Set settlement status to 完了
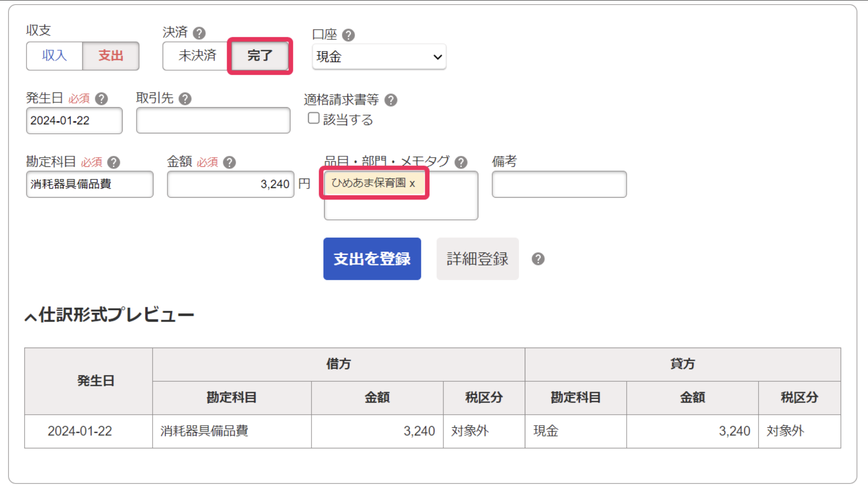 pos(260,56)
